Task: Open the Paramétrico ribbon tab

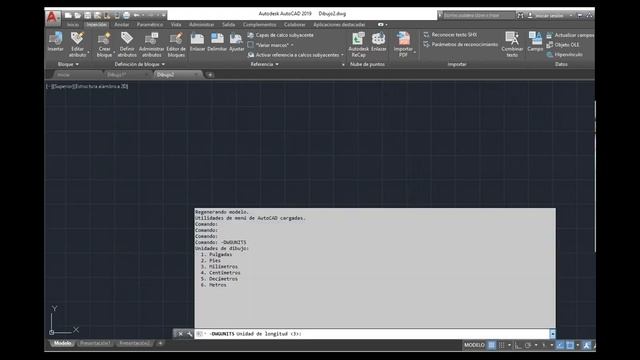Action: [150, 25]
